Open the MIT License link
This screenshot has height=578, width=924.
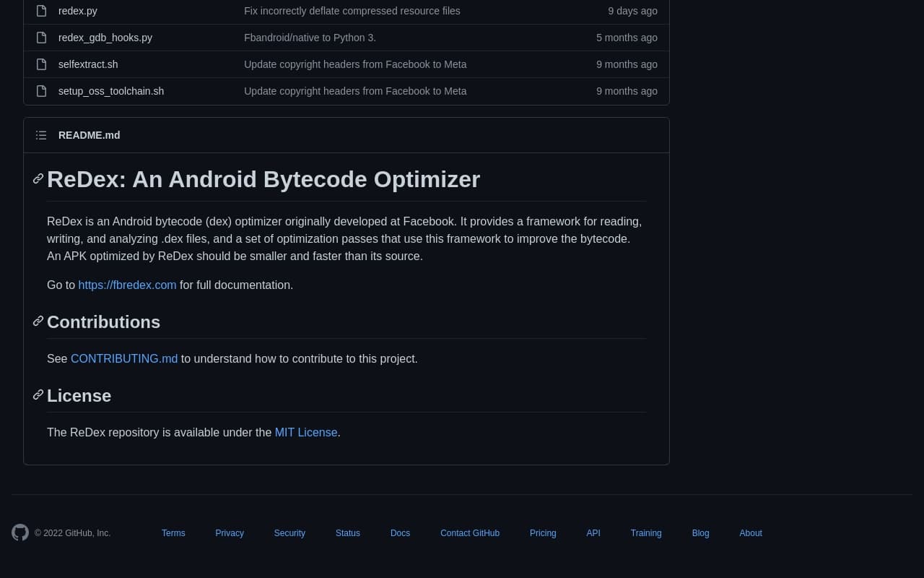(x=306, y=432)
